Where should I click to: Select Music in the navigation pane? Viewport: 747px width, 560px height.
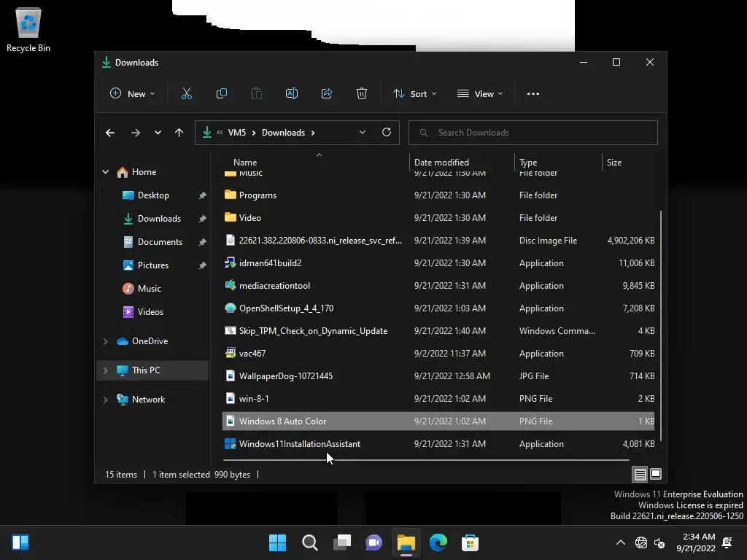click(x=149, y=289)
